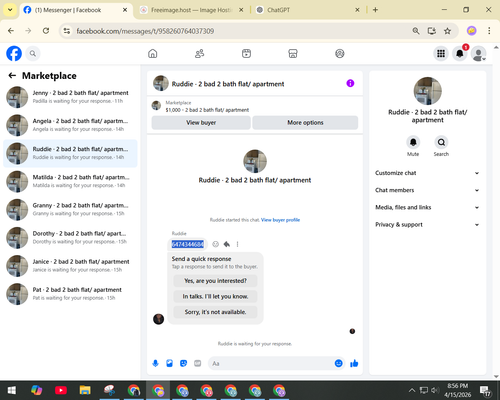Open the emoji picker in message box
This screenshot has height=400, width=500.
(x=338, y=363)
